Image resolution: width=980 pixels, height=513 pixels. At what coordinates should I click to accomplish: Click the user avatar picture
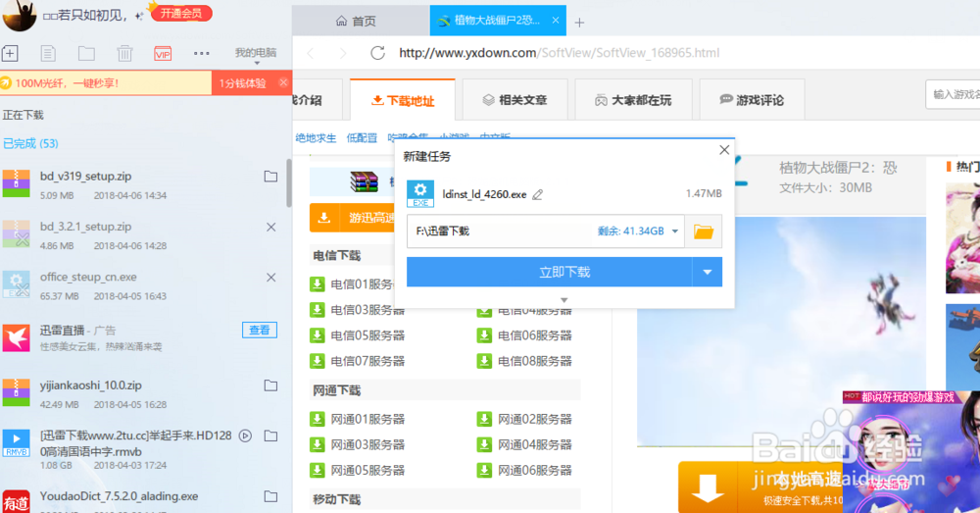point(20,15)
